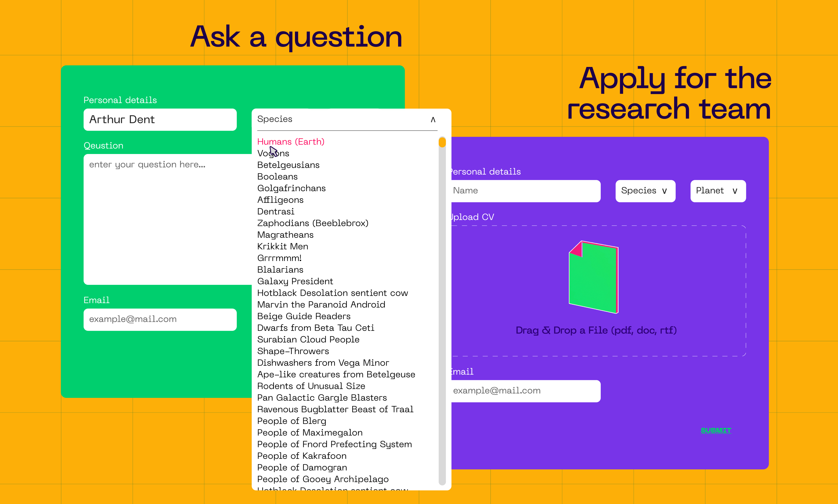Pick Marvin the Paranoid Android option
Viewport: 838px width, 504px height.
(321, 305)
